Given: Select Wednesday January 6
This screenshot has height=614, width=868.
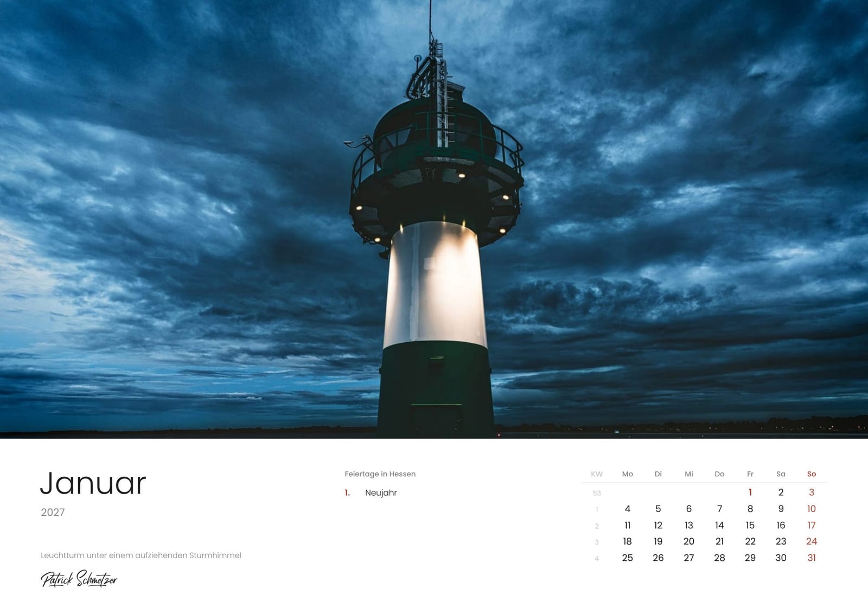Looking at the screenshot, I should tap(689, 509).
